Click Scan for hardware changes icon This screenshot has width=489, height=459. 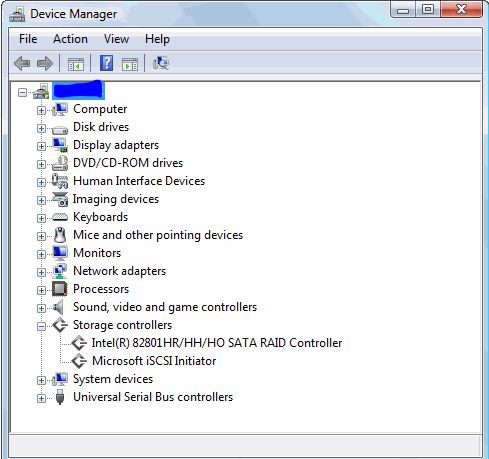pos(161,63)
